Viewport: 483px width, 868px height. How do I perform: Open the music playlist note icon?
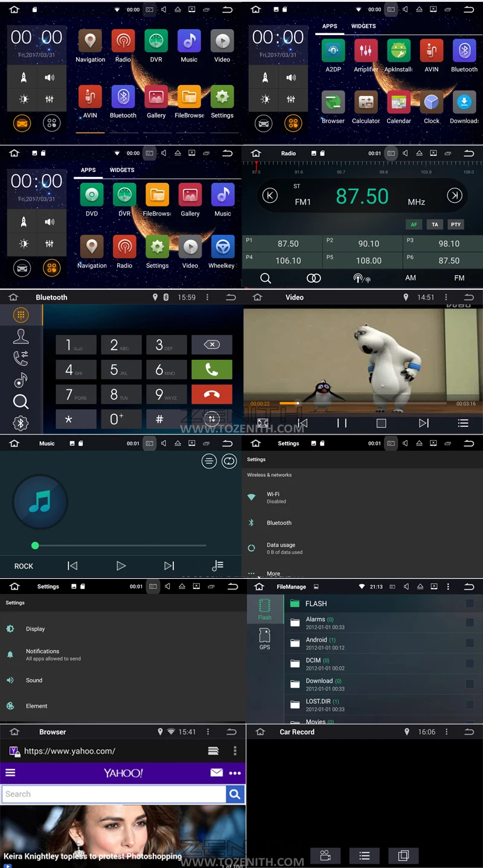[217, 566]
